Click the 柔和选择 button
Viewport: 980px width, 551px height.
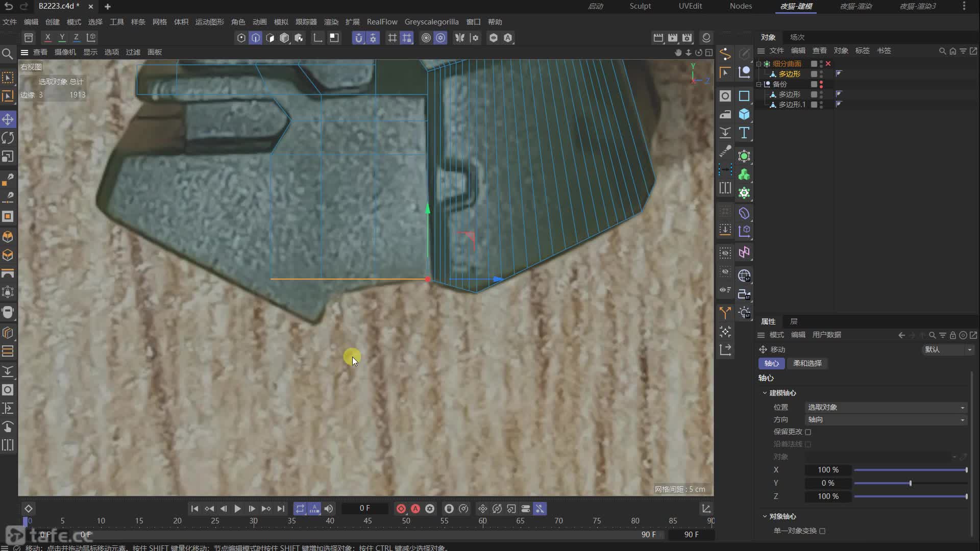tap(807, 363)
